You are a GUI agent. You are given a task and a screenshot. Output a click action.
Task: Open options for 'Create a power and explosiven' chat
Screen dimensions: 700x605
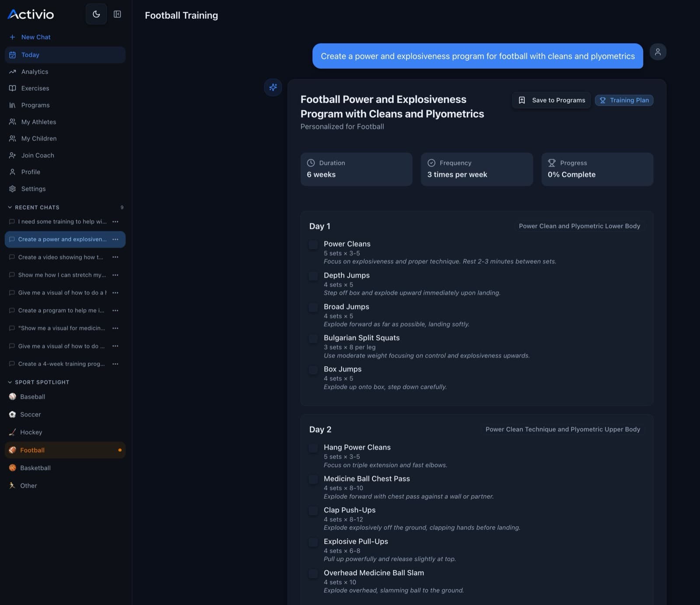coord(115,239)
